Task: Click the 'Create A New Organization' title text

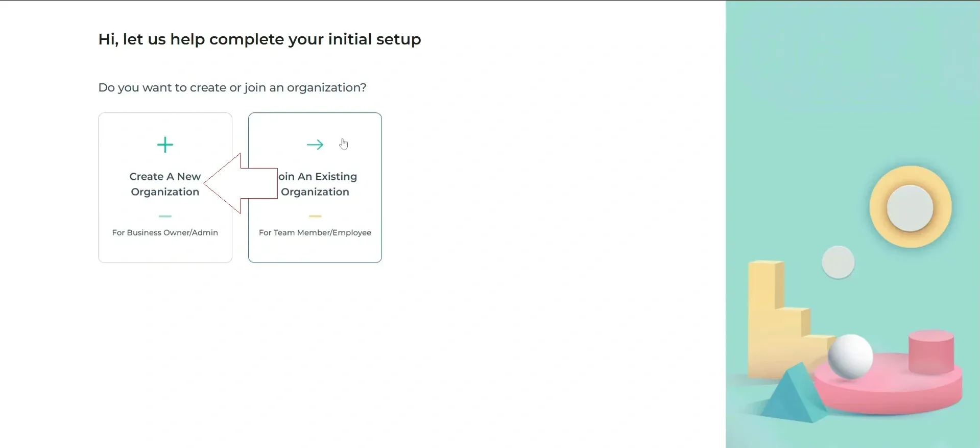Action: tap(165, 184)
